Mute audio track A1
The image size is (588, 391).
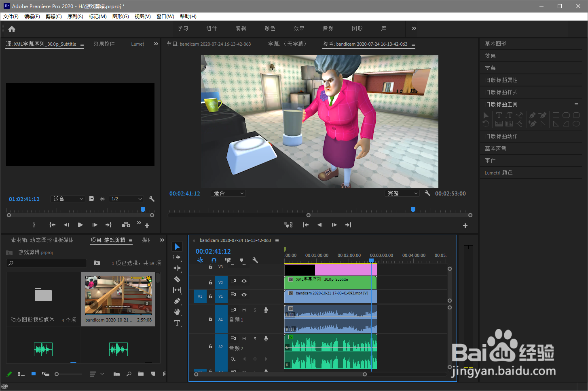point(244,310)
